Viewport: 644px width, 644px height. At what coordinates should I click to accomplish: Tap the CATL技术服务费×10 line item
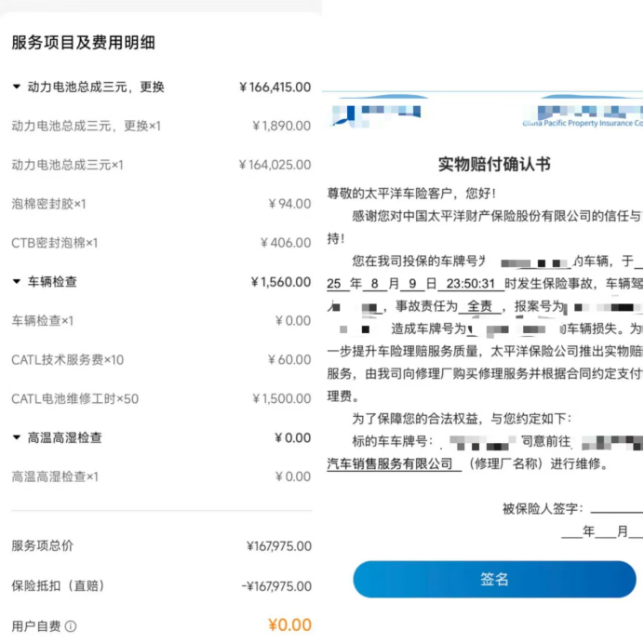[67, 359]
